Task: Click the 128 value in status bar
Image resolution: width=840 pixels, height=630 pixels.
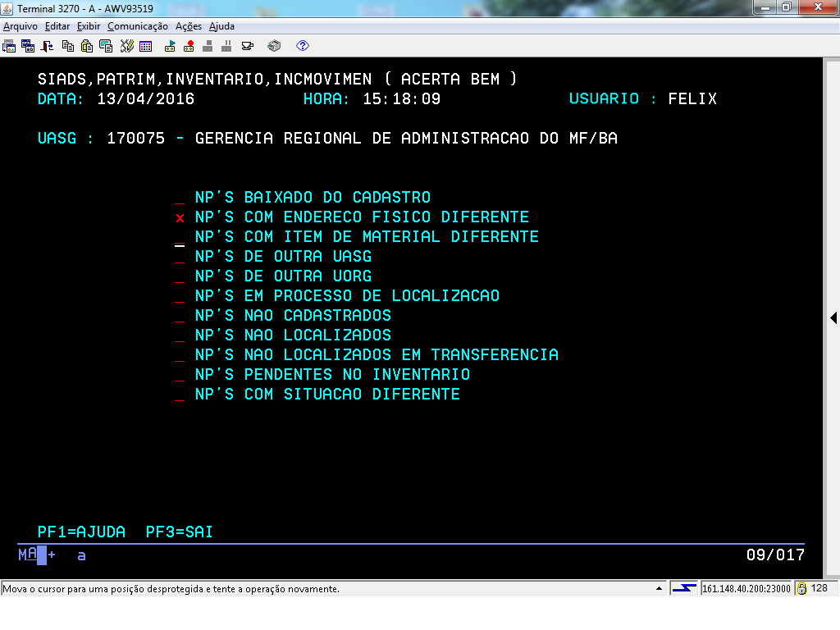Action: coord(819,588)
